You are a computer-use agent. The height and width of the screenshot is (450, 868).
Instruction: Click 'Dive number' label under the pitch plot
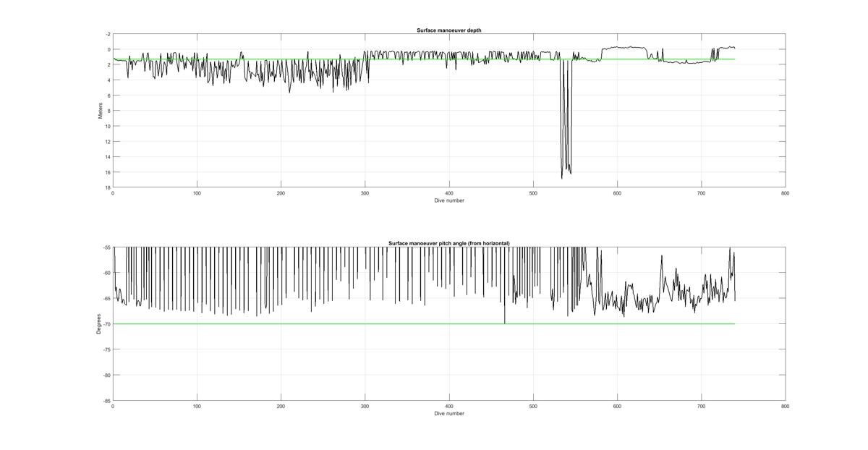[x=449, y=414]
